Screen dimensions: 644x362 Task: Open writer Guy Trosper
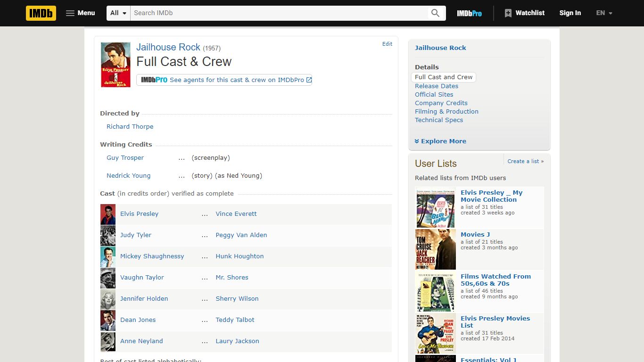coord(125,158)
